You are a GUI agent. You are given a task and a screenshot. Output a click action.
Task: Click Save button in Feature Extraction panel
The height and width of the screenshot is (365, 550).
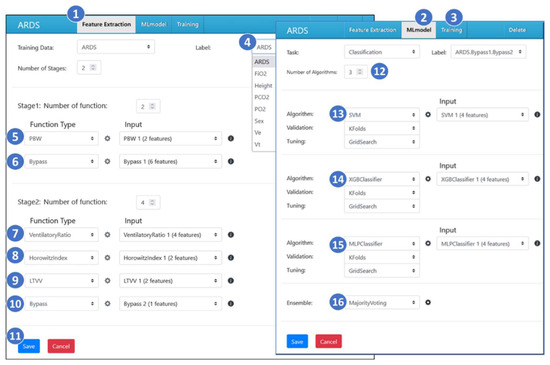[x=29, y=346]
